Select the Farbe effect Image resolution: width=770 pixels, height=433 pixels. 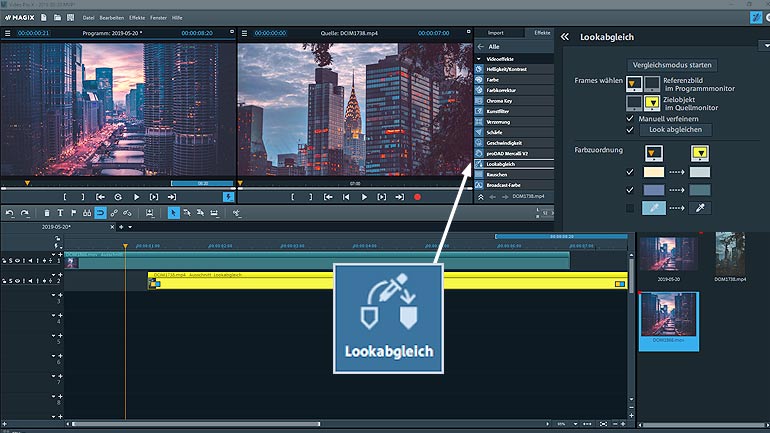click(x=514, y=80)
